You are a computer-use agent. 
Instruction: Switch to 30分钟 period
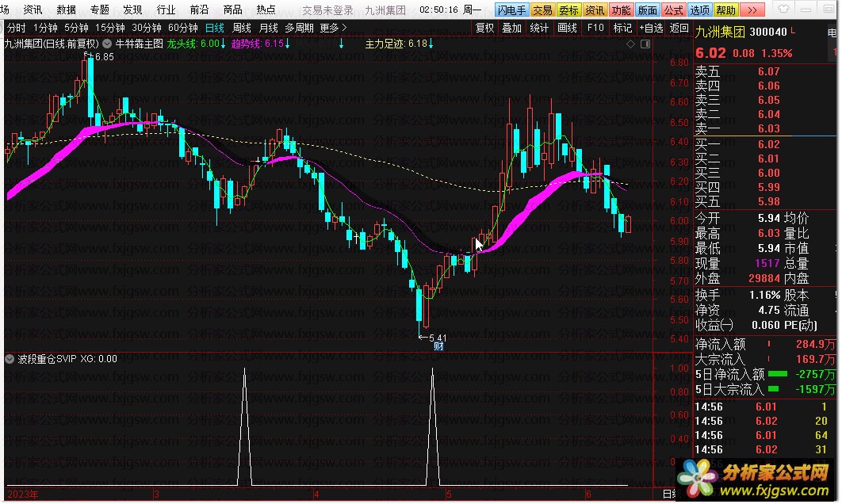click(147, 28)
